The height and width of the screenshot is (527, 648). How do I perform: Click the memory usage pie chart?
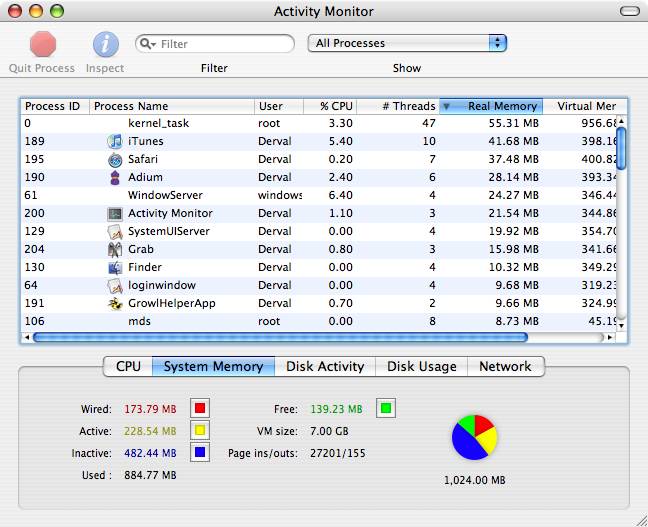click(474, 438)
